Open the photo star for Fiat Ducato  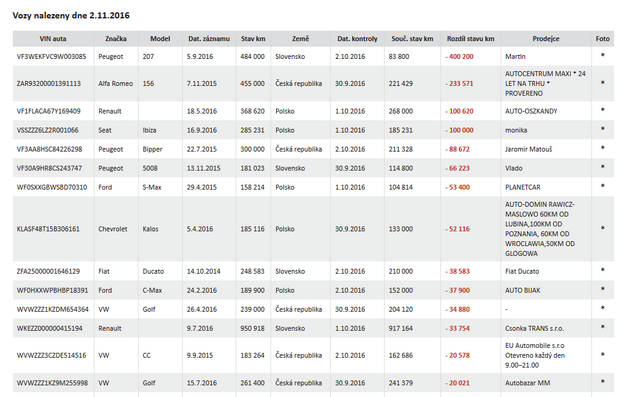point(602,270)
